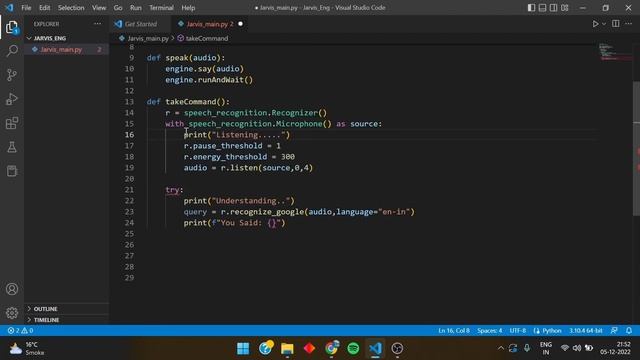The width and height of the screenshot is (640, 360).
Task: Open run options dropdown next to play
Action: 604,24
